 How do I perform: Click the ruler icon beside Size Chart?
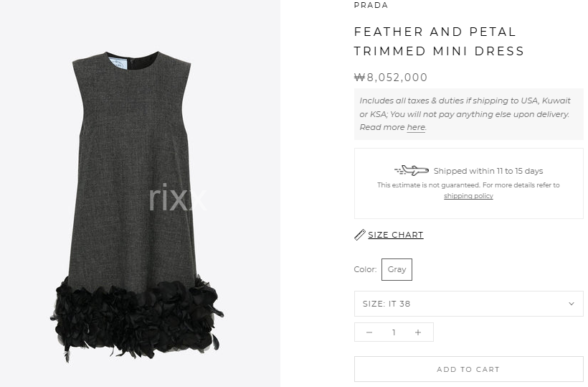pos(360,235)
